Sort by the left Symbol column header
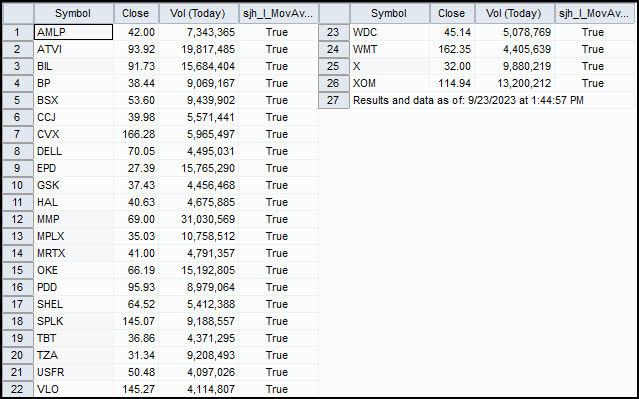The width and height of the screenshot is (639, 399). (73, 13)
